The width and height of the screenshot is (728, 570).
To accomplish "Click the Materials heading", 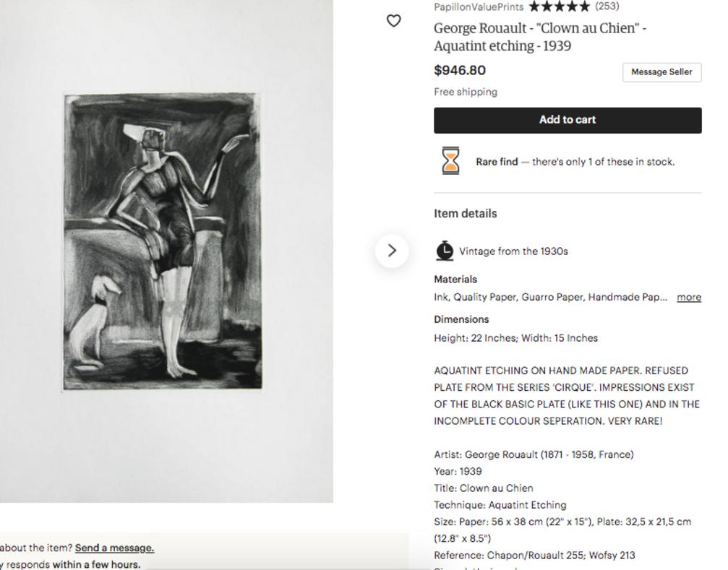I will (455, 279).
